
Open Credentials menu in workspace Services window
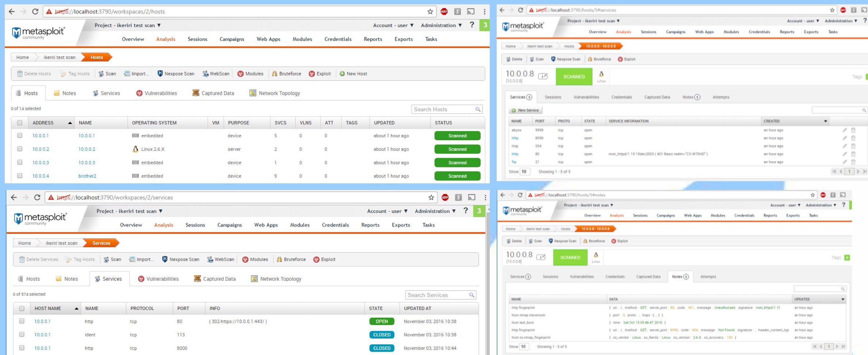335,225
